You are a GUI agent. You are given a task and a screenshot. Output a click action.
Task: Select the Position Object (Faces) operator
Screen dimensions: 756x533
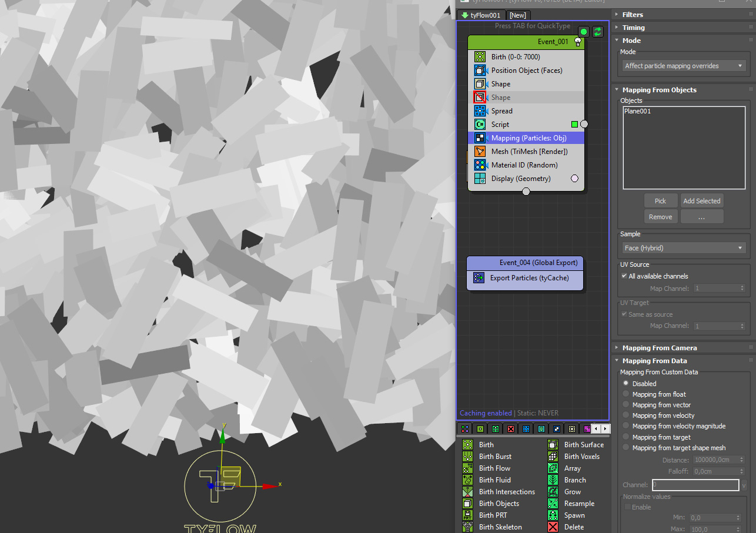coord(526,71)
